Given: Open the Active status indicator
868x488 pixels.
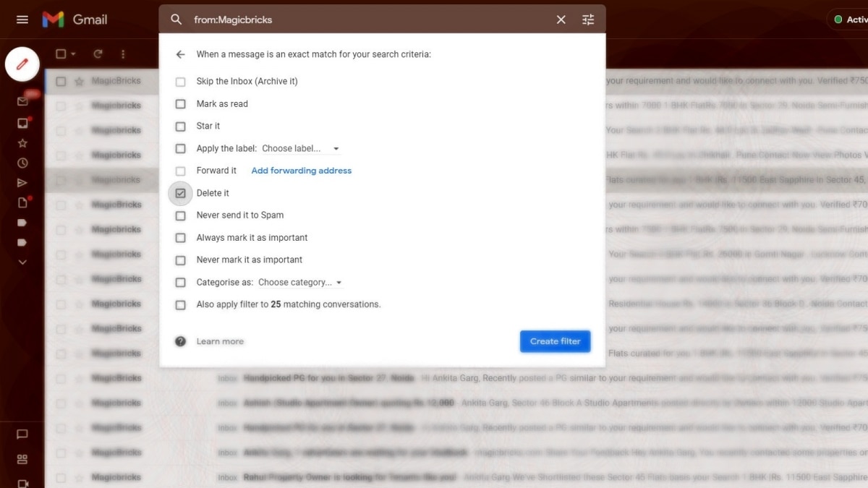Looking at the screenshot, I should coord(848,20).
